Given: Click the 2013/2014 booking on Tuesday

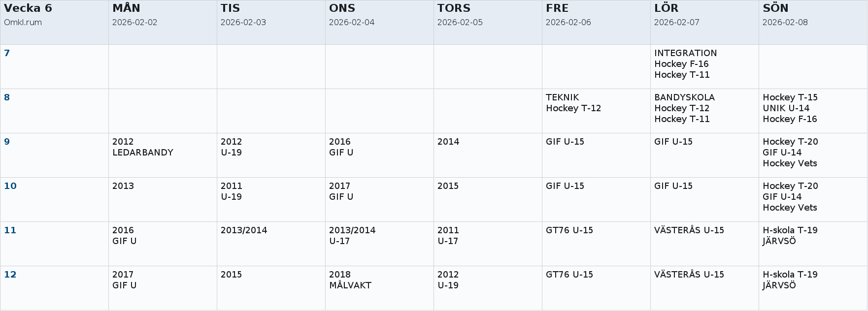Looking at the screenshot, I should click(244, 230).
